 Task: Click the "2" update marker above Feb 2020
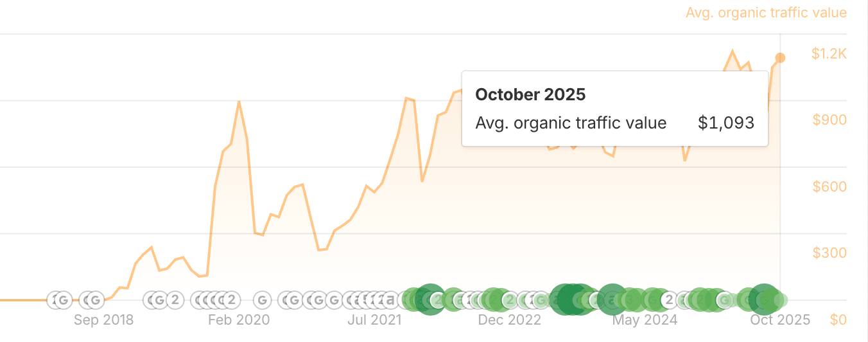(x=230, y=300)
